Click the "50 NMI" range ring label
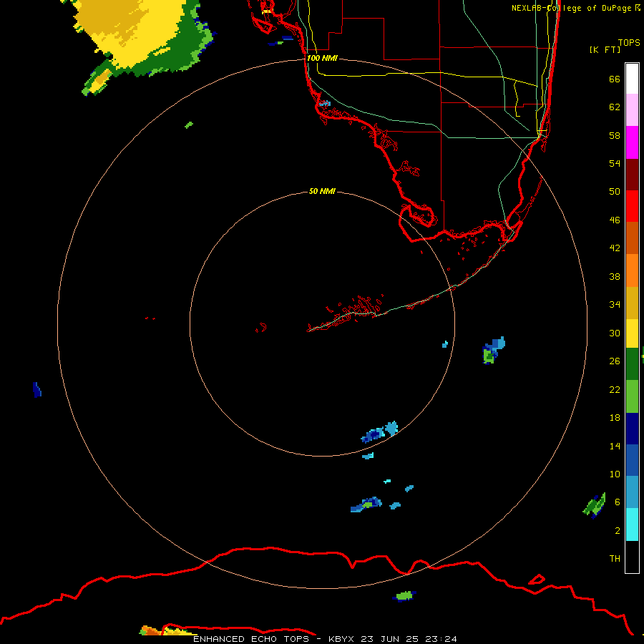This screenshot has width=644, height=644. pyautogui.click(x=322, y=191)
